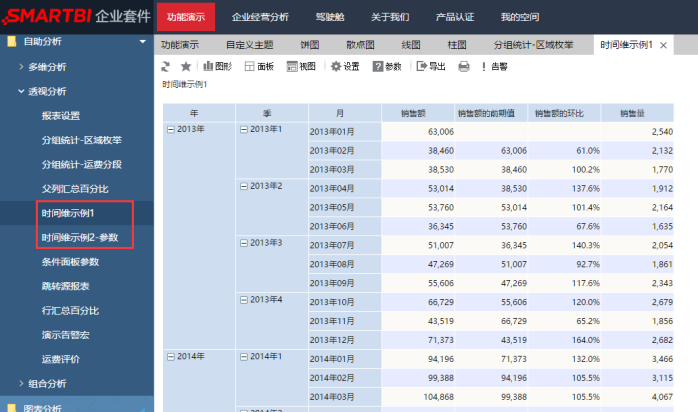Collapse the 透视分析 tree node
Viewport: 698px width, 412px height.
(21, 91)
